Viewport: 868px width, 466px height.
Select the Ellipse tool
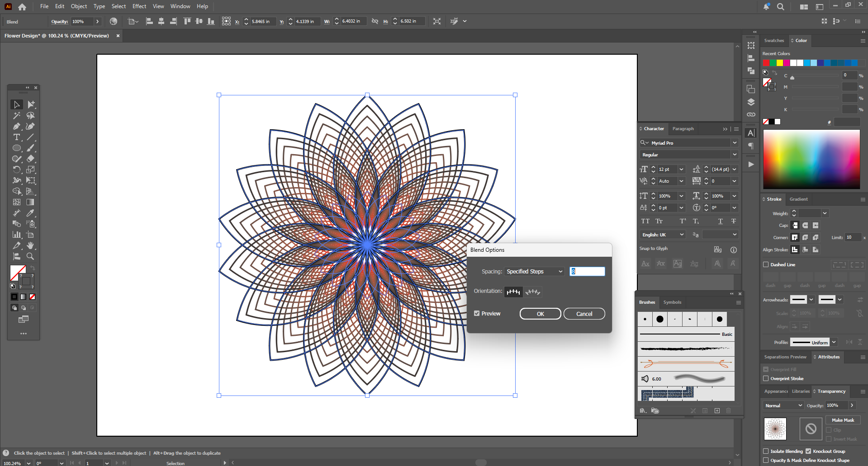17,148
